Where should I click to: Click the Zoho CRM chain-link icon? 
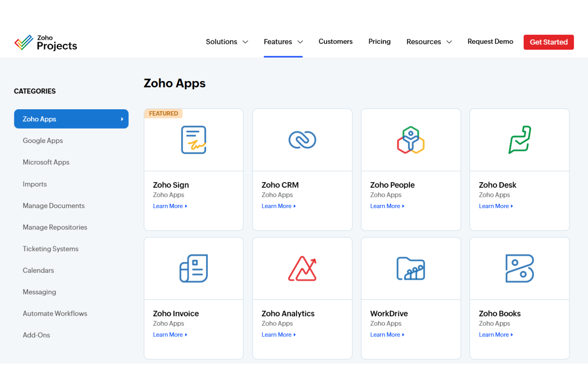click(x=302, y=140)
